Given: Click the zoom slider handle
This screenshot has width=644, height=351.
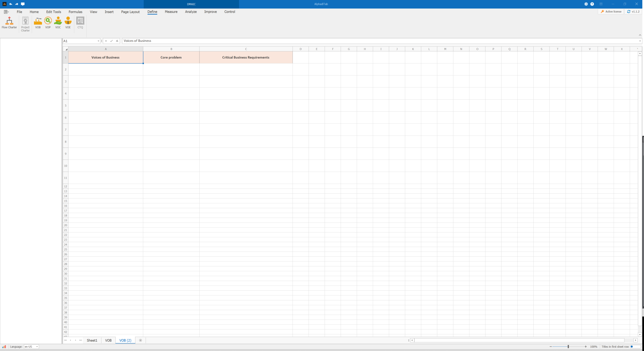Looking at the screenshot, I should (568, 346).
